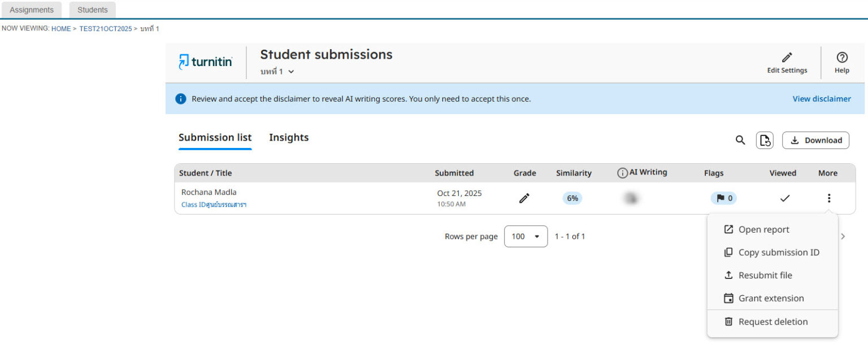Choose Request deletion from the menu
Screen dimensions: 868x345
pyautogui.click(x=773, y=321)
